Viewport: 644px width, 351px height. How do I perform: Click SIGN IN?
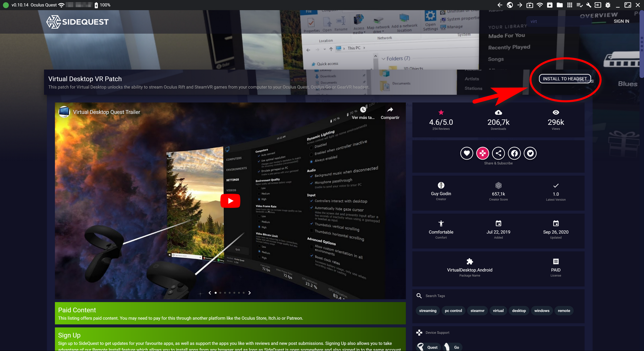pos(621,21)
